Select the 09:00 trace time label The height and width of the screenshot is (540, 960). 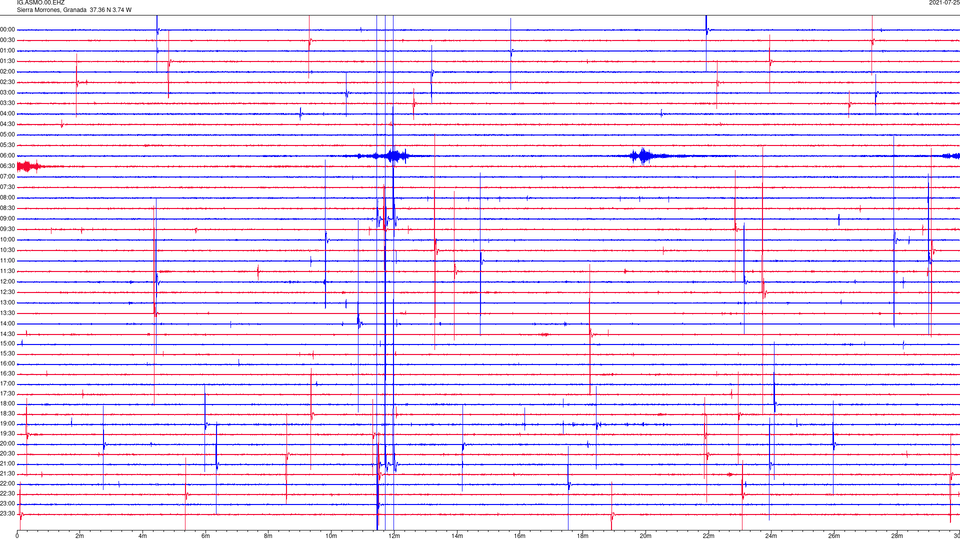(8, 219)
